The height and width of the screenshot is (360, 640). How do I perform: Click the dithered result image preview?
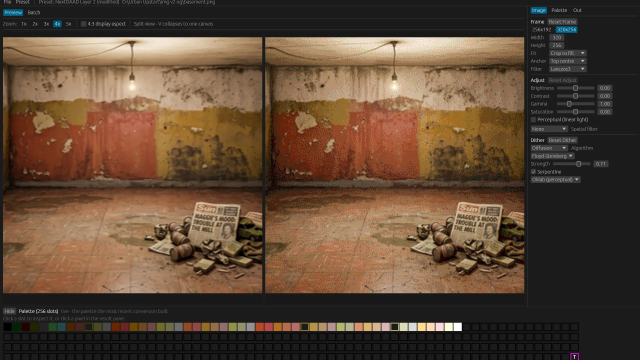[395, 165]
